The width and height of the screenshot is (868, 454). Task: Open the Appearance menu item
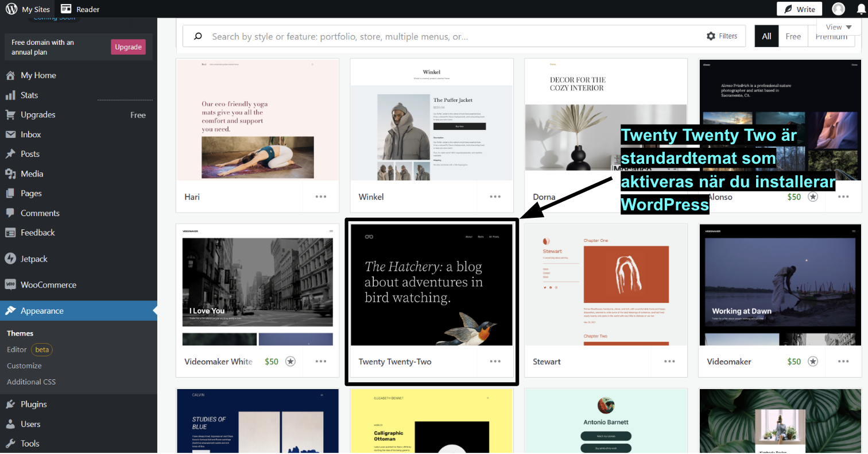(x=79, y=311)
